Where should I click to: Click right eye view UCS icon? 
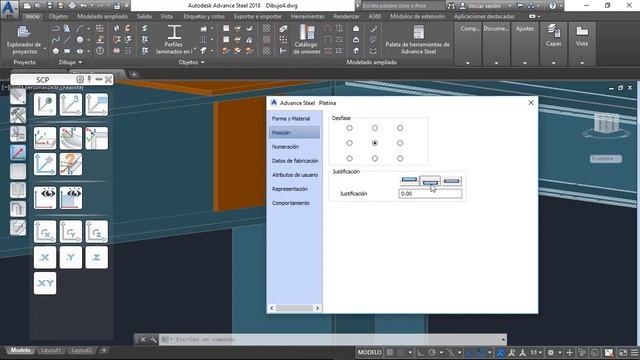71,198
